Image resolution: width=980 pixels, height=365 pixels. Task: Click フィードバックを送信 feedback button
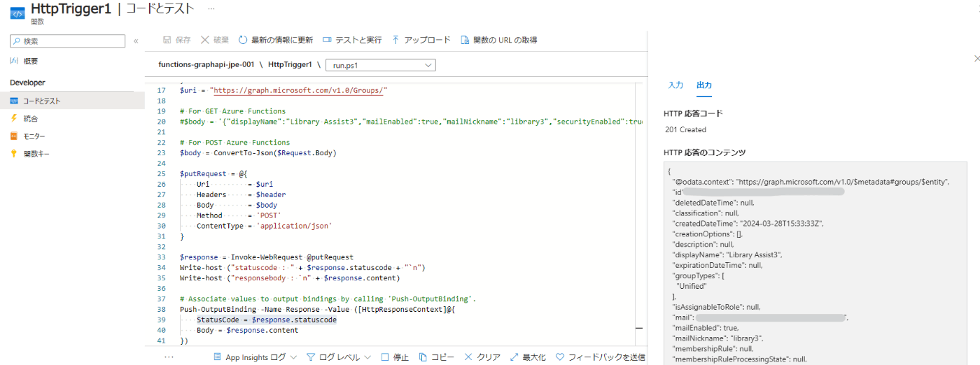tap(600, 357)
